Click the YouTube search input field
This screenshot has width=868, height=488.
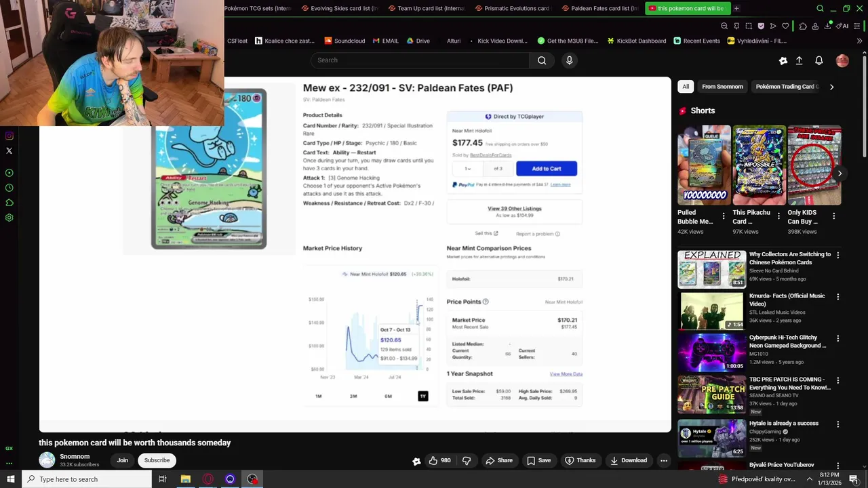tap(420, 60)
